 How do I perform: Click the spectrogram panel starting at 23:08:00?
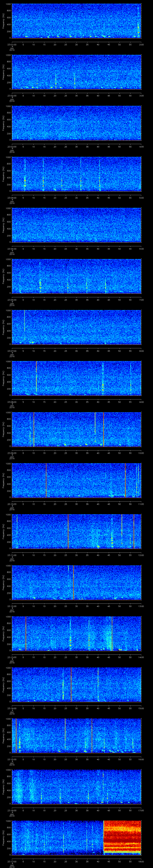click(76, 378)
